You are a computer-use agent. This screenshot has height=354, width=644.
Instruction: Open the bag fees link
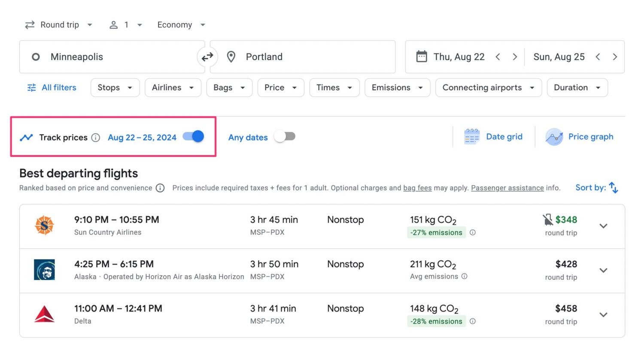417,188
